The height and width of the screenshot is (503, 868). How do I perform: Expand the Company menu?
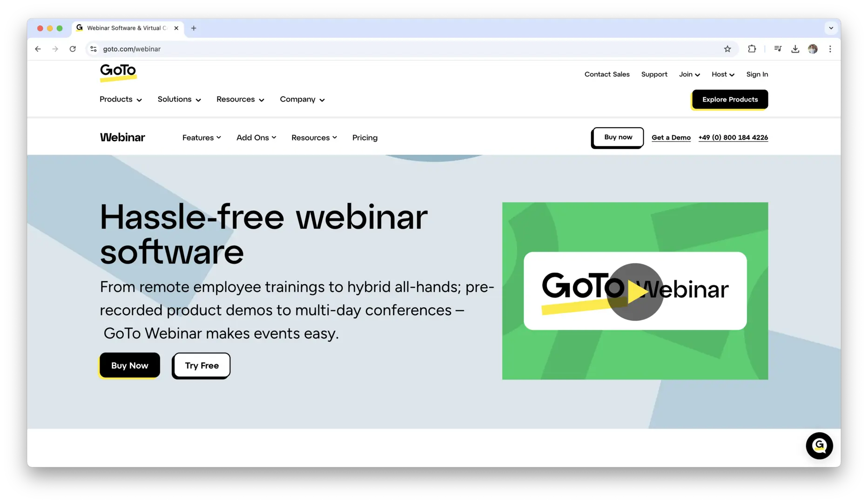pyautogui.click(x=302, y=99)
